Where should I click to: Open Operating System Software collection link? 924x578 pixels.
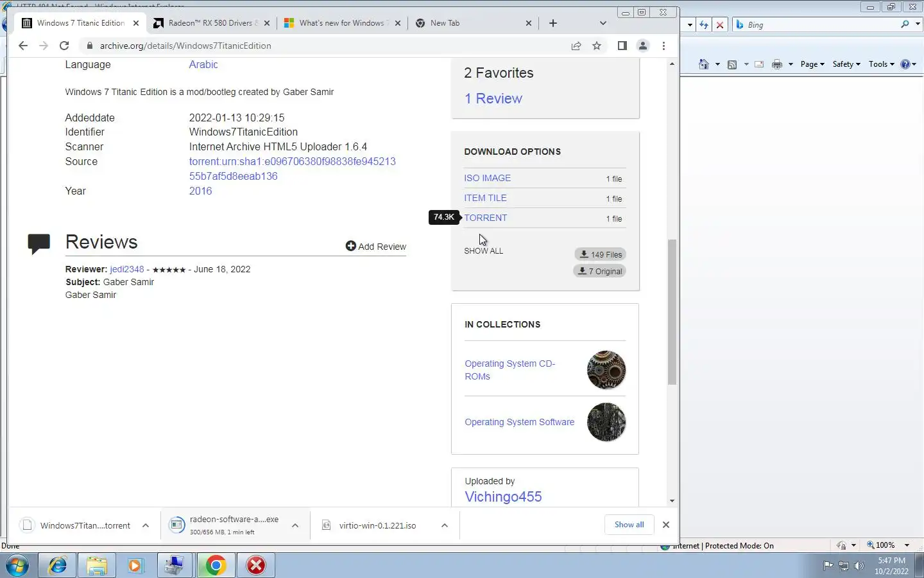point(520,422)
